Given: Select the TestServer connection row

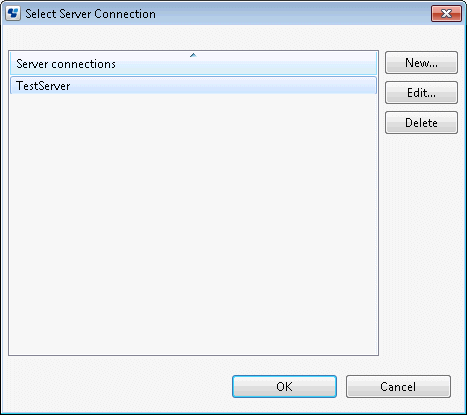Looking at the screenshot, I should [193, 86].
